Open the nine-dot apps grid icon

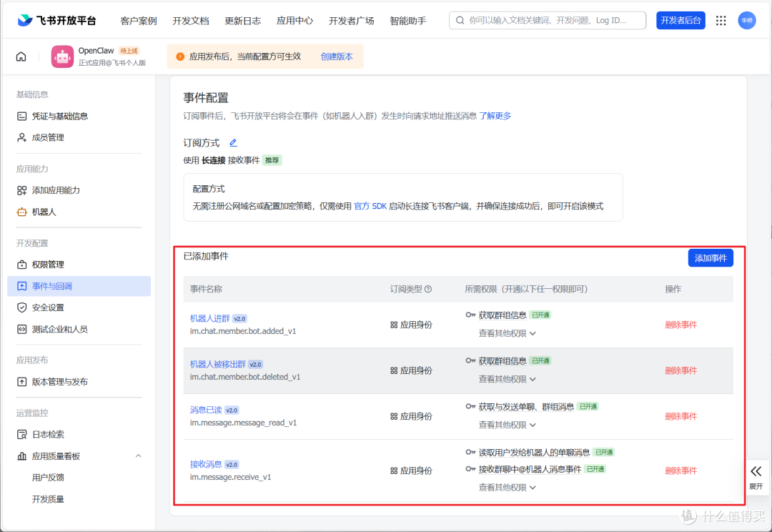coord(721,20)
